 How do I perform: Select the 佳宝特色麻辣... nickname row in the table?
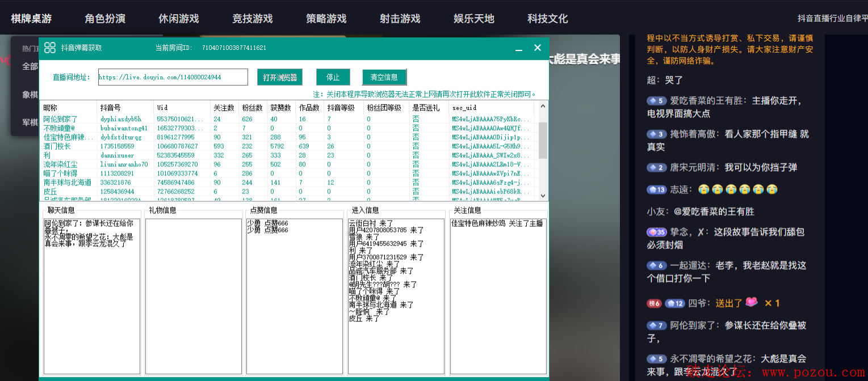click(x=68, y=138)
